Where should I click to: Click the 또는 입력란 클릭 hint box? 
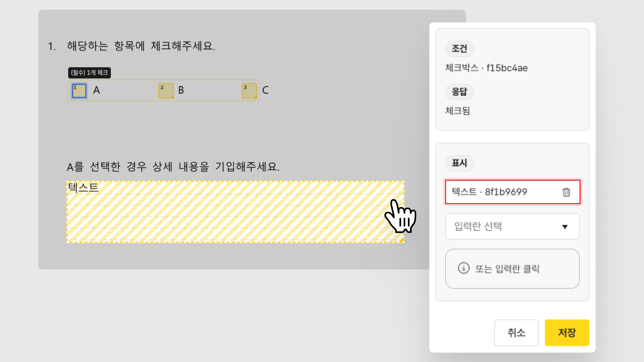pos(512,268)
